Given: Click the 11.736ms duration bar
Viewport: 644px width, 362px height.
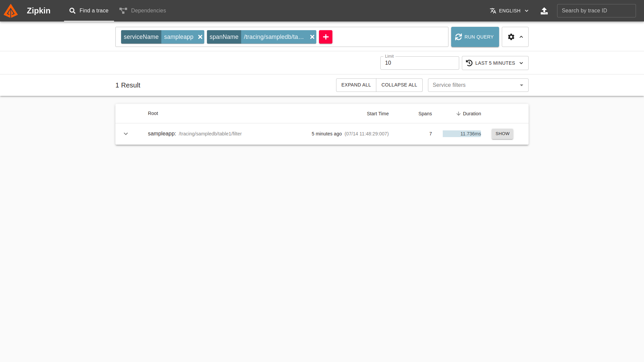Looking at the screenshot, I should click(462, 134).
